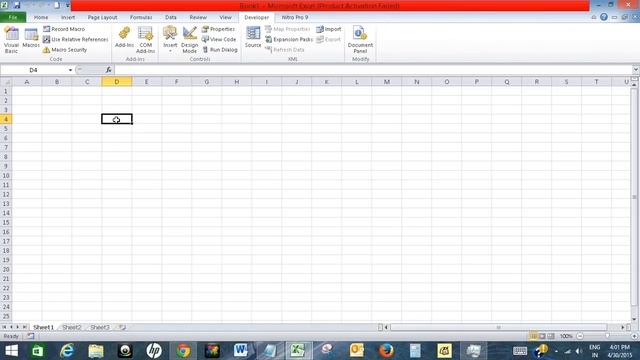
Task: Open COM Add-Ins dialog
Action: (145, 40)
